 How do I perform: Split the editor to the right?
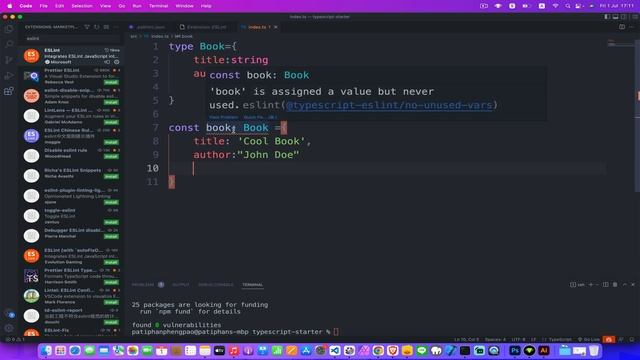coord(622,27)
